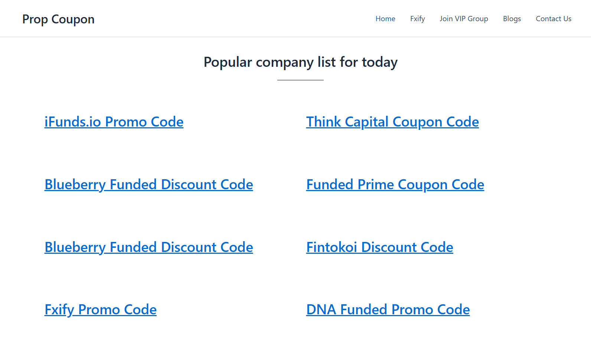The height and width of the screenshot is (364, 591).
Task: Return to homepage via Prop Coupon title
Action: pos(58,19)
